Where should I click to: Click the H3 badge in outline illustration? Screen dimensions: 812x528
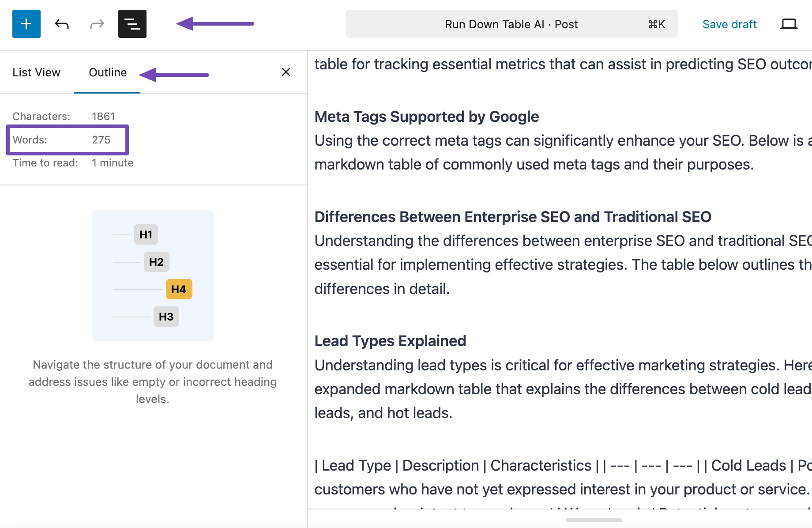166,317
